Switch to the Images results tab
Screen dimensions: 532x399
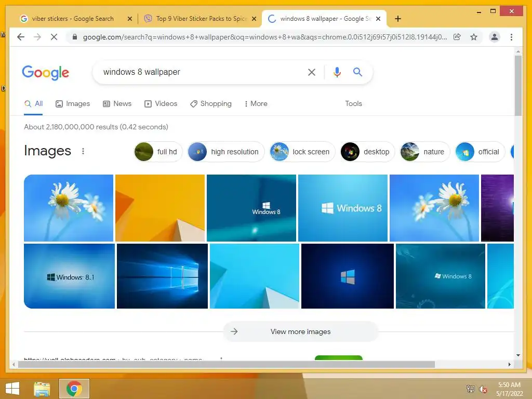click(x=73, y=103)
